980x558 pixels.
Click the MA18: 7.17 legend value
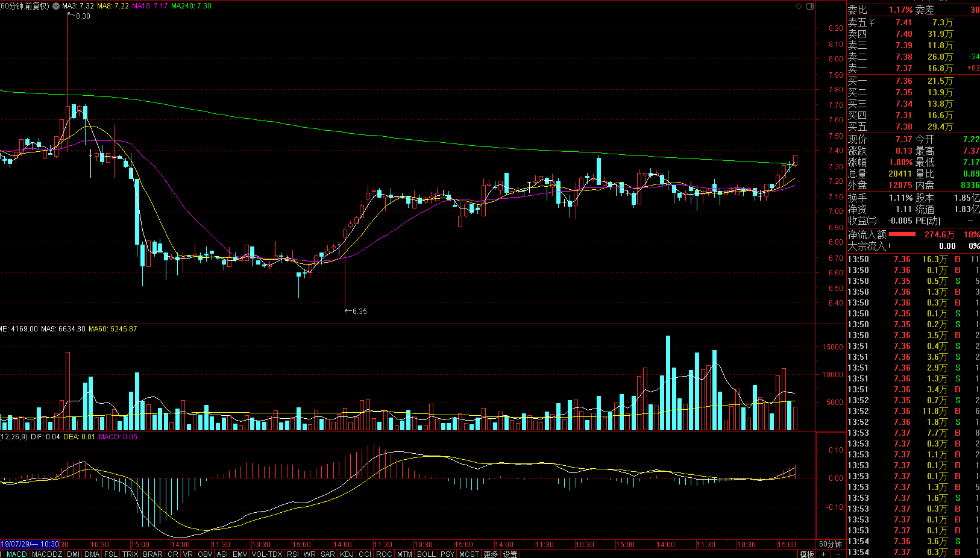tap(150, 6)
